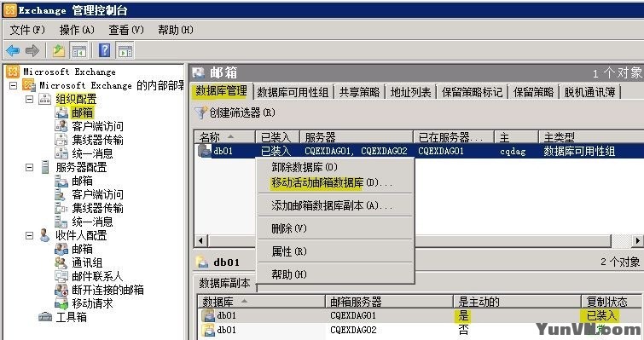Click the 创建筛选器 funnel icon
This screenshot has height=340, width=644.
[200, 112]
